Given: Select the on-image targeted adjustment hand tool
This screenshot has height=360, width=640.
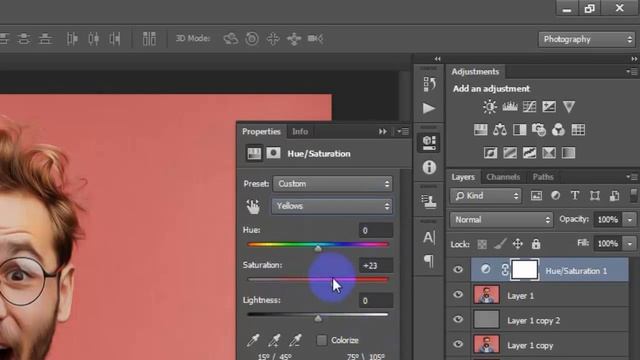Looking at the screenshot, I should (253, 207).
